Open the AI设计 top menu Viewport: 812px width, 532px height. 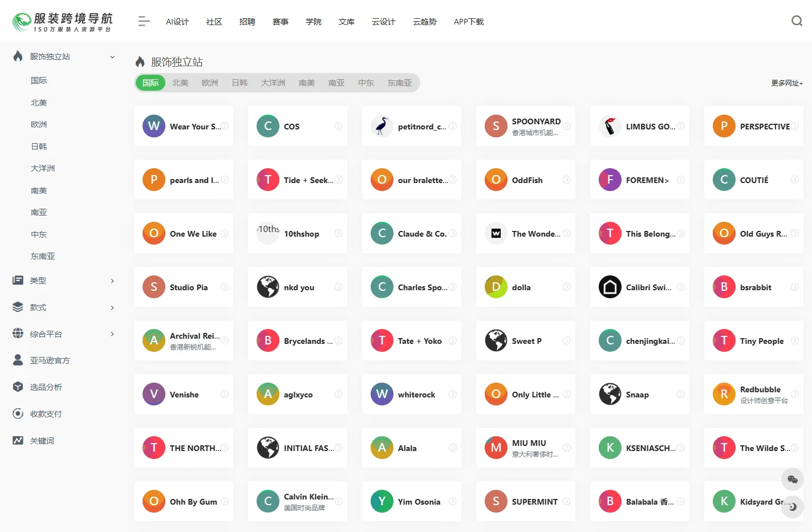[x=177, y=22]
